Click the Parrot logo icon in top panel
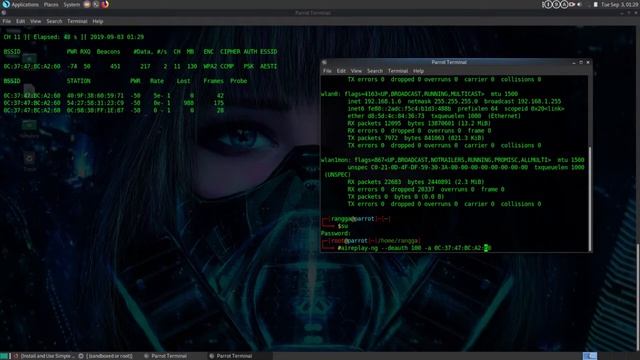Screen dimensions: 640x360 point(6,4)
